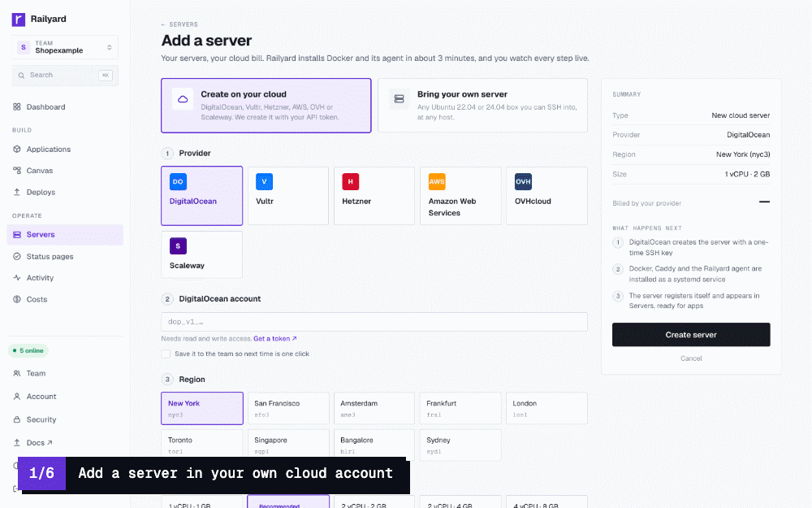Click the Deploys upload icon
The width and height of the screenshot is (812, 508).
pos(17,193)
